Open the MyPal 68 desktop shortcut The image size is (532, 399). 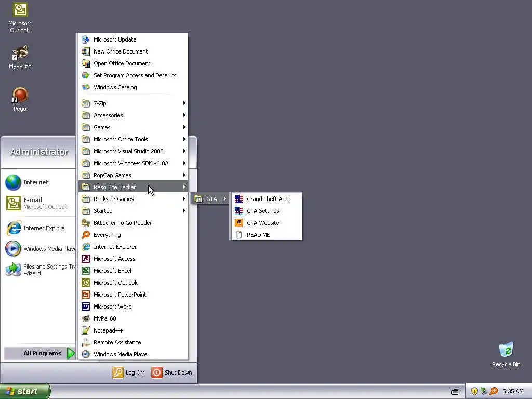[20, 52]
